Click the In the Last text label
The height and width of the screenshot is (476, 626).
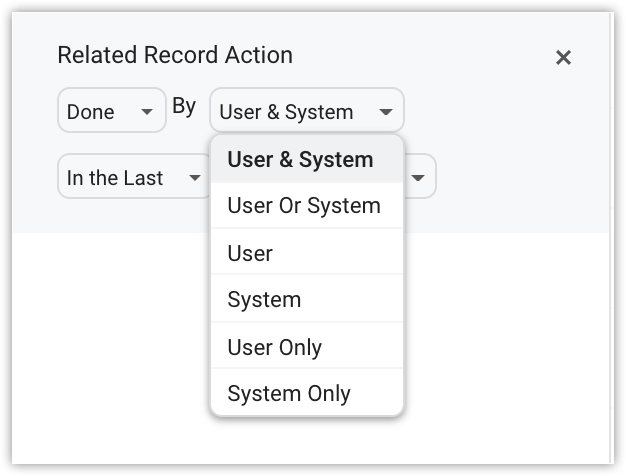115,178
